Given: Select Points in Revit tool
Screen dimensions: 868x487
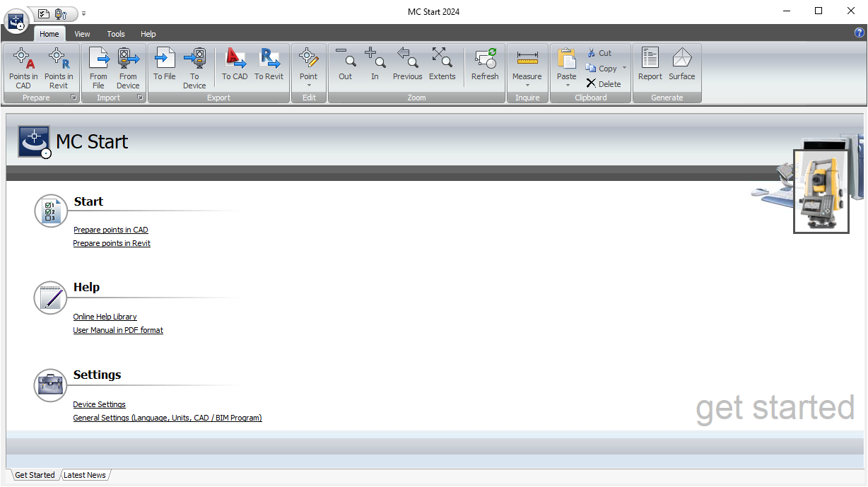Looking at the screenshot, I should [59, 69].
